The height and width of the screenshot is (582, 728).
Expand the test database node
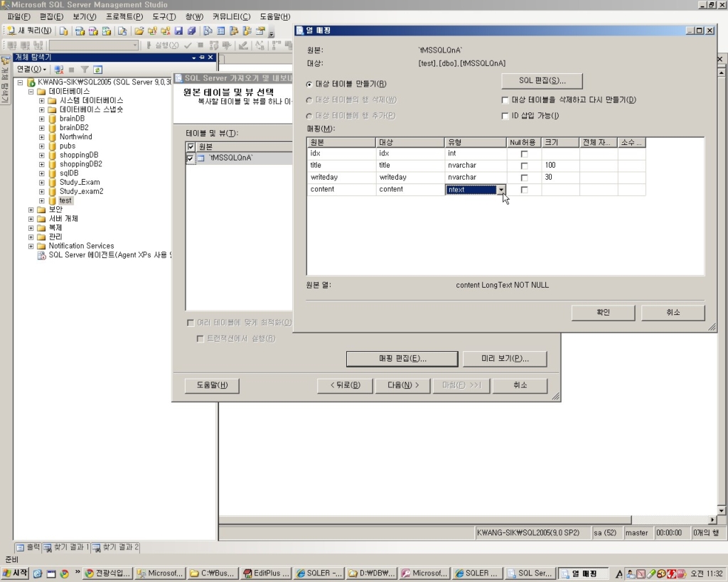(42, 201)
